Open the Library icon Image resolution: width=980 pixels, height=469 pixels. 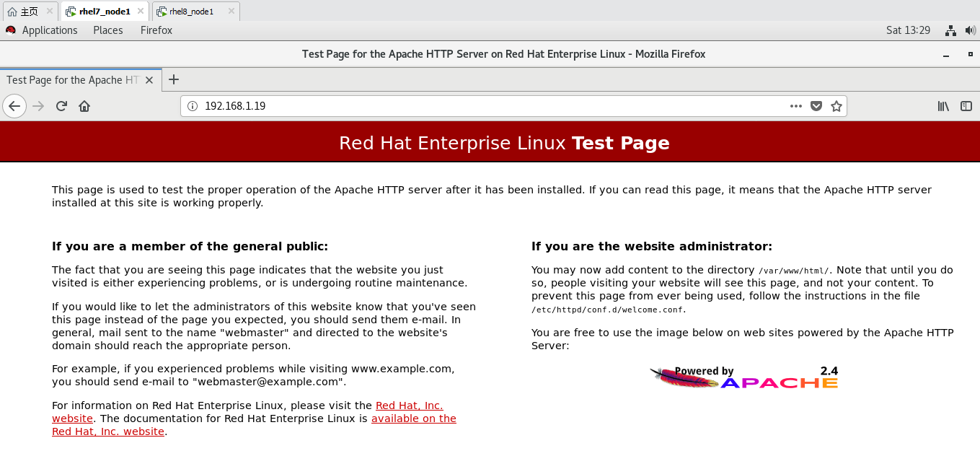pos(943,106)
